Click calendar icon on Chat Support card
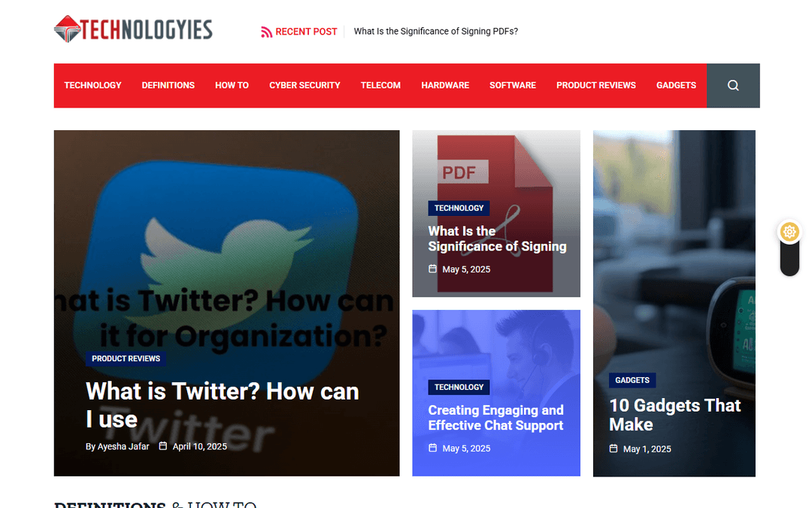 pos(432,447)
